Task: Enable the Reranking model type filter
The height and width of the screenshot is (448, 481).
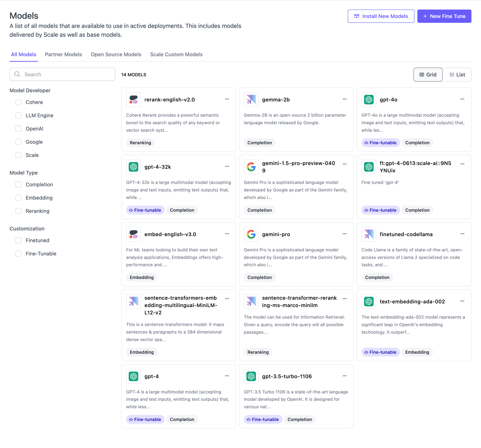Action: pos(18,211)
